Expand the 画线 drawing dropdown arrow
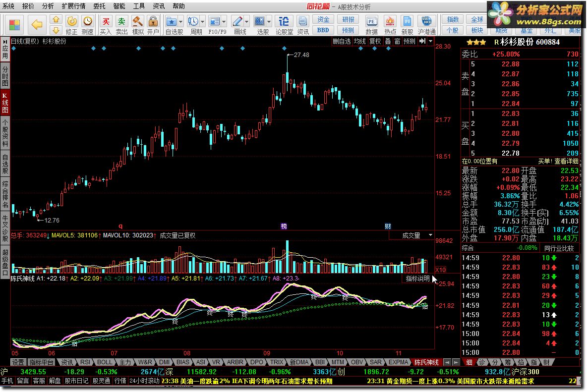The width and height of the screenshot is (587, 392). (x=247, y=22)
